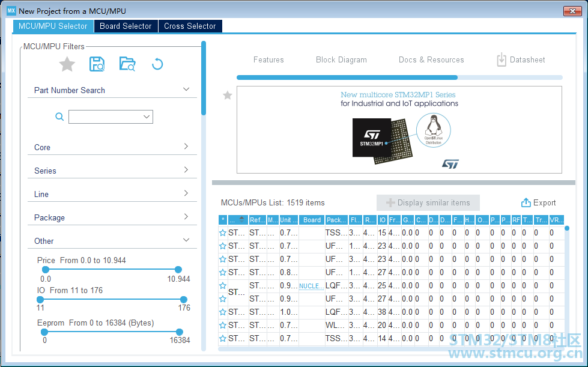The width and height of the screenshot is (588, 367).
Task: Click the Price slider maximum handle
Action: point(178,270)
